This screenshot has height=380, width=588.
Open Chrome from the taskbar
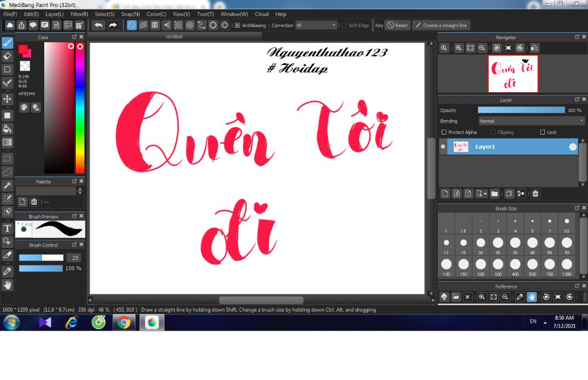point(124,323)
